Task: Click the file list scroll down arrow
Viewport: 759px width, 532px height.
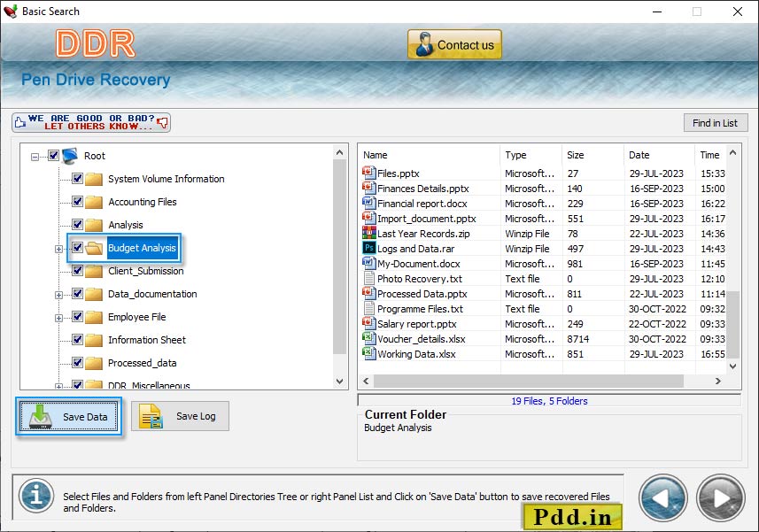Action: pyautogui.click(x=732, y=366)
